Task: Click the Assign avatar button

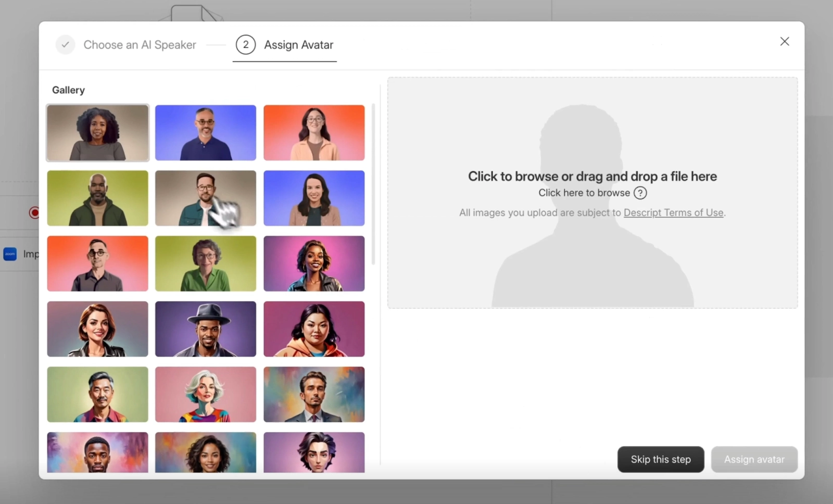Action: 754,459
